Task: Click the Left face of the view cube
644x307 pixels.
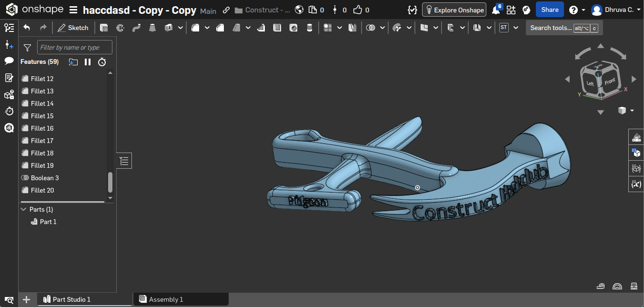Action: 591,83
